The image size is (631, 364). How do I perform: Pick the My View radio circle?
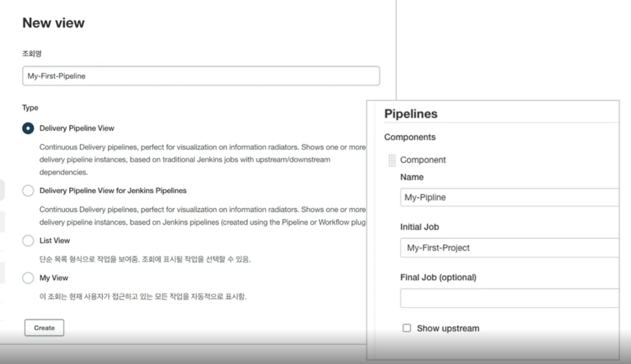[x=28, y=278]
